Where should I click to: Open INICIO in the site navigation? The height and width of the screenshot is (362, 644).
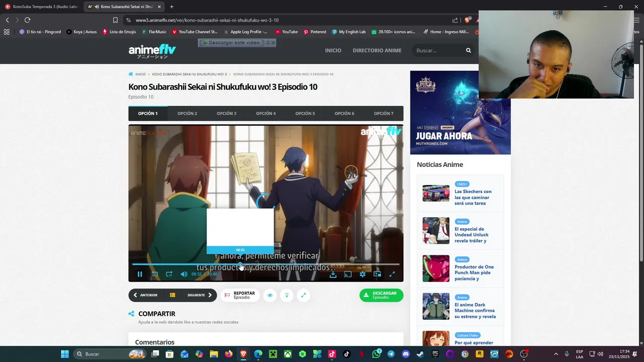tap(333, 50)
